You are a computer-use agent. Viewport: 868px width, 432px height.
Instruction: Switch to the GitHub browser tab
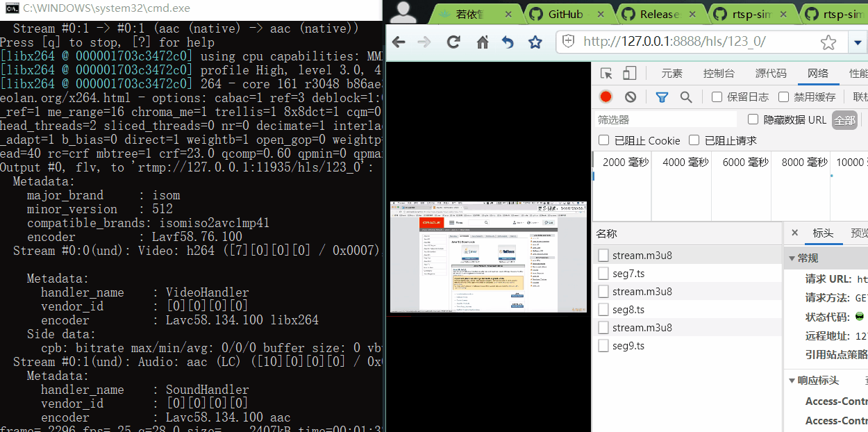coord(566,14)
